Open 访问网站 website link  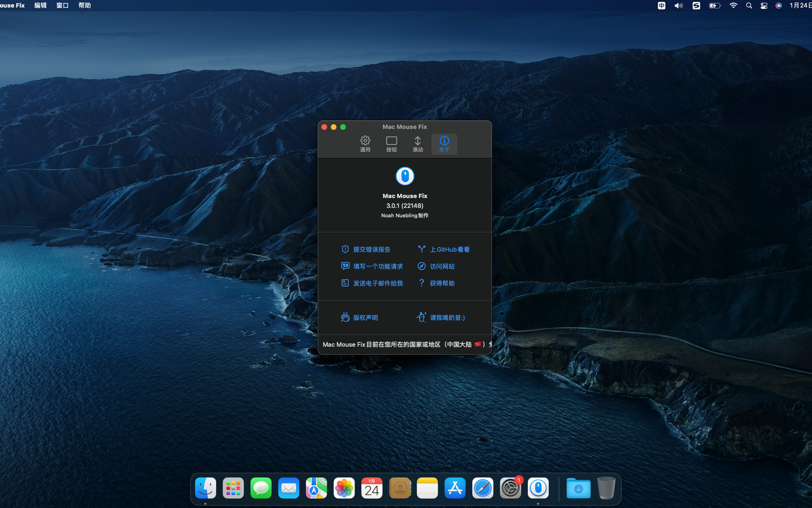pyautogui.click(x=436, y=266)
